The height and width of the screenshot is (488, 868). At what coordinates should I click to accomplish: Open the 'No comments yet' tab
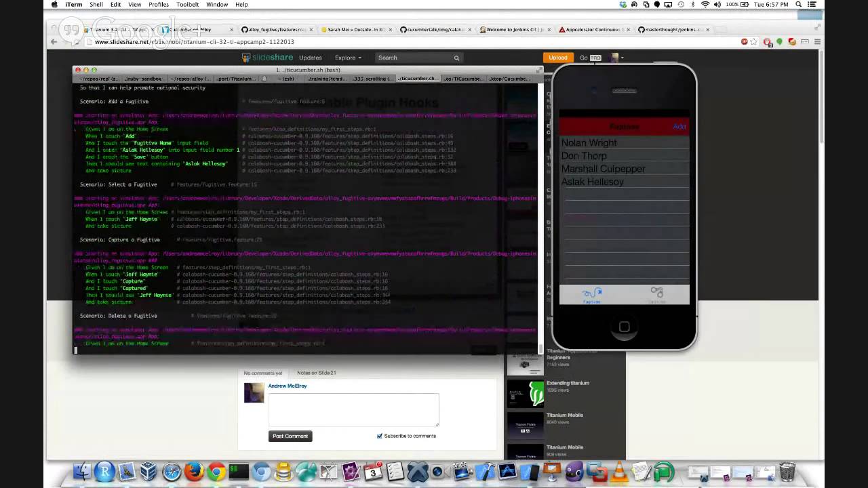262,373
